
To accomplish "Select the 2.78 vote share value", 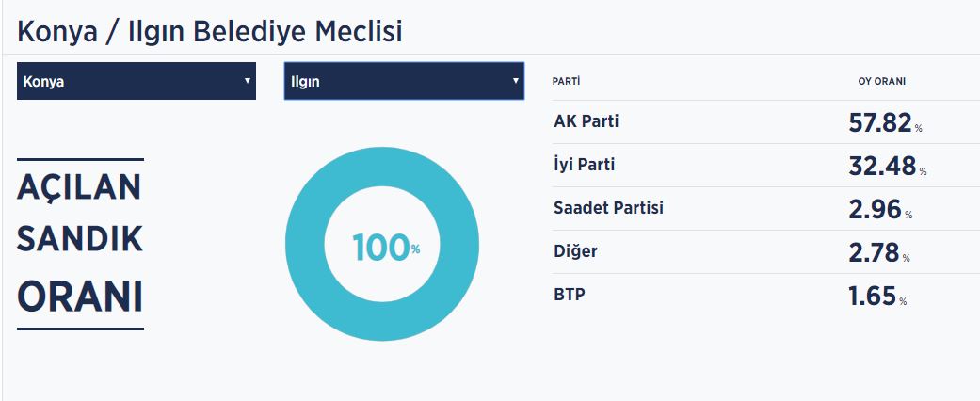I will pyautogui.click(x=874, y=252).
